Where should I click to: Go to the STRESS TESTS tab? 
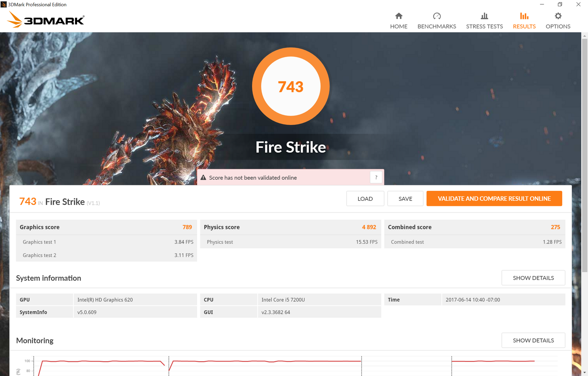(x=485, y=21)
